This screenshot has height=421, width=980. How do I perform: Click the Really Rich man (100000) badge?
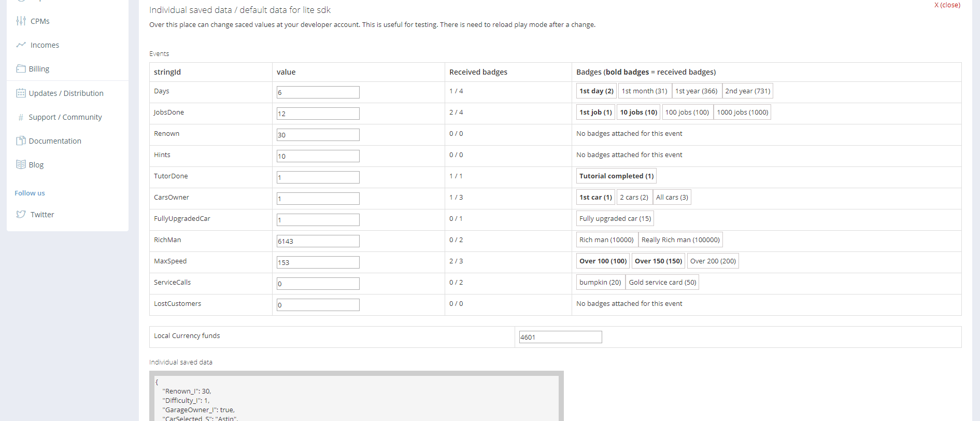[680, 240]
